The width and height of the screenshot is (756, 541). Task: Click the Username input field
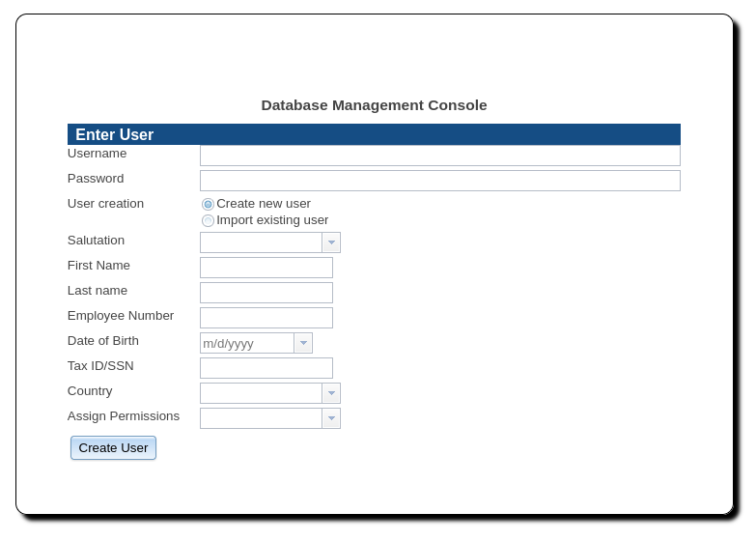click(439, 156)
